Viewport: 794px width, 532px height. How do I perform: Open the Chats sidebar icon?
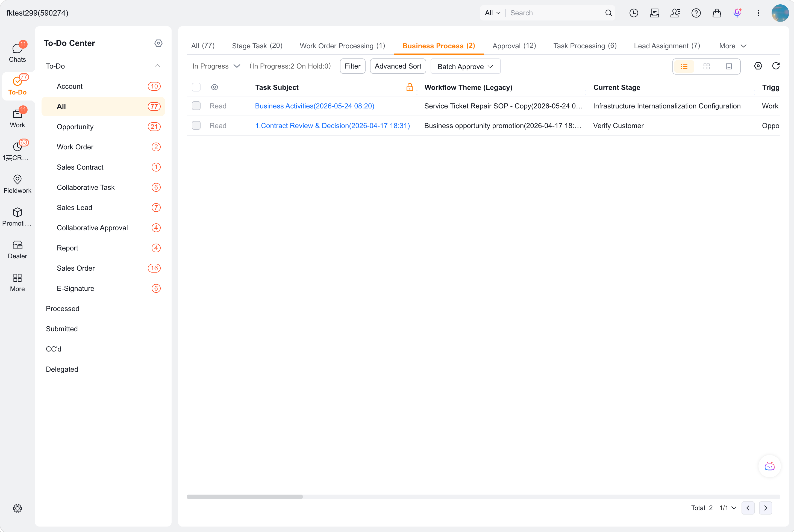(x=17, y=53)
